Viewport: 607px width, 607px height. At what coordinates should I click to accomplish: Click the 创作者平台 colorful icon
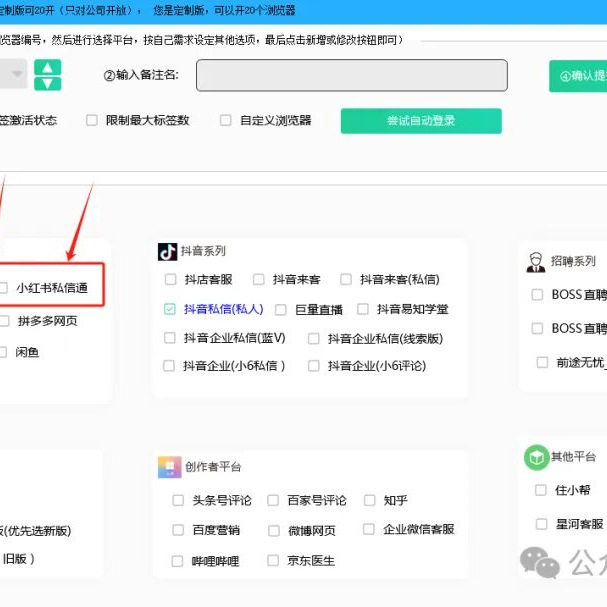pos(170,467)
